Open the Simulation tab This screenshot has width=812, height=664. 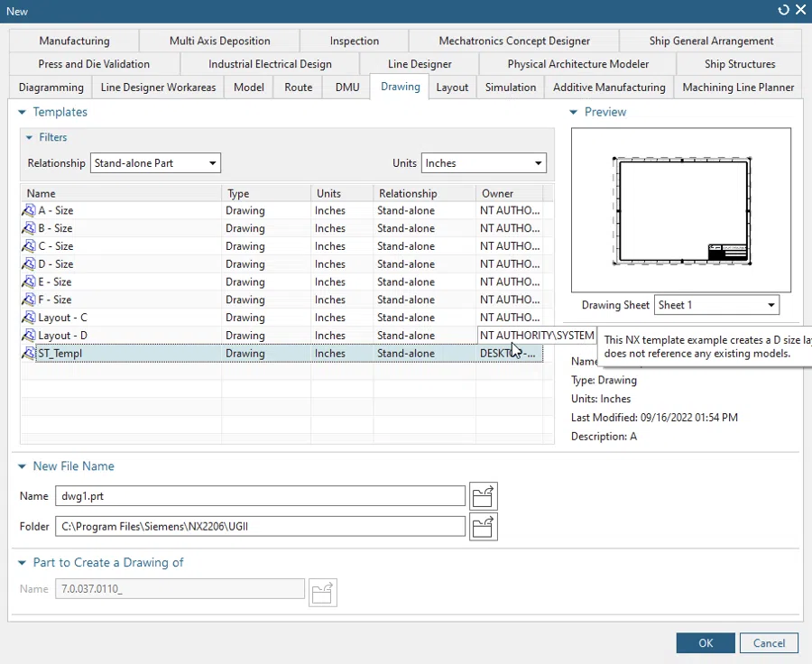511,87
